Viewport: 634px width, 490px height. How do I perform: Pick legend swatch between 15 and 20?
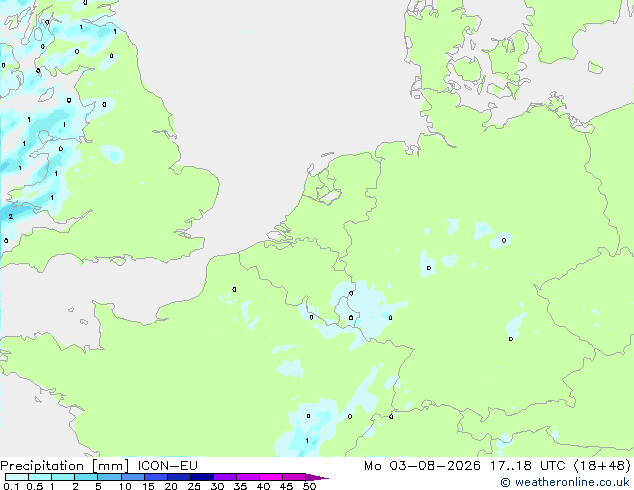coord(155,477)
